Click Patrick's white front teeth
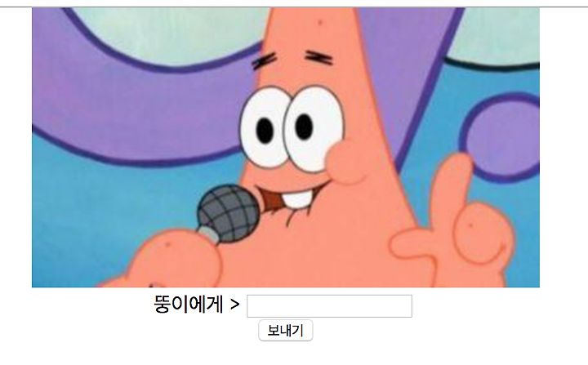 pos(298,199)
